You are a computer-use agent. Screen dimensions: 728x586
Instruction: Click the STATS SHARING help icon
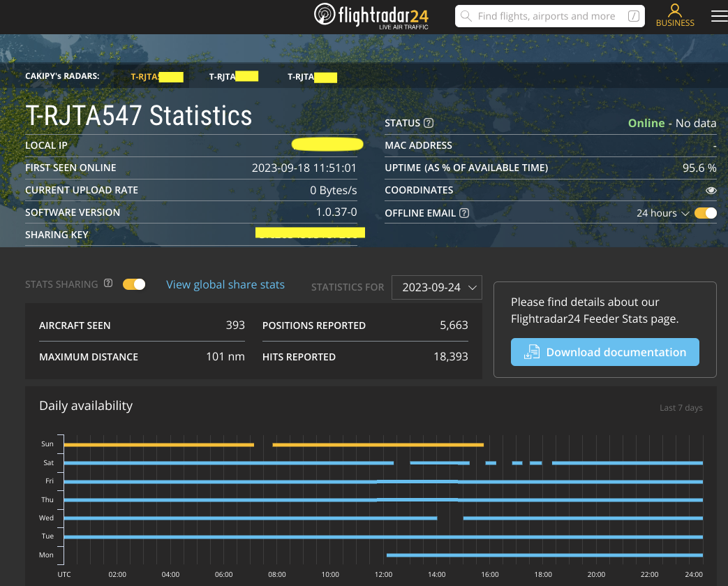click(x=108, y=283)
